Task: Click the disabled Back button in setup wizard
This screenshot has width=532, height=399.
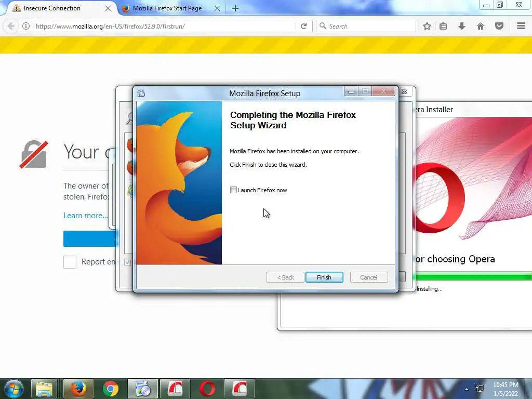Action: tap(285, 277)
